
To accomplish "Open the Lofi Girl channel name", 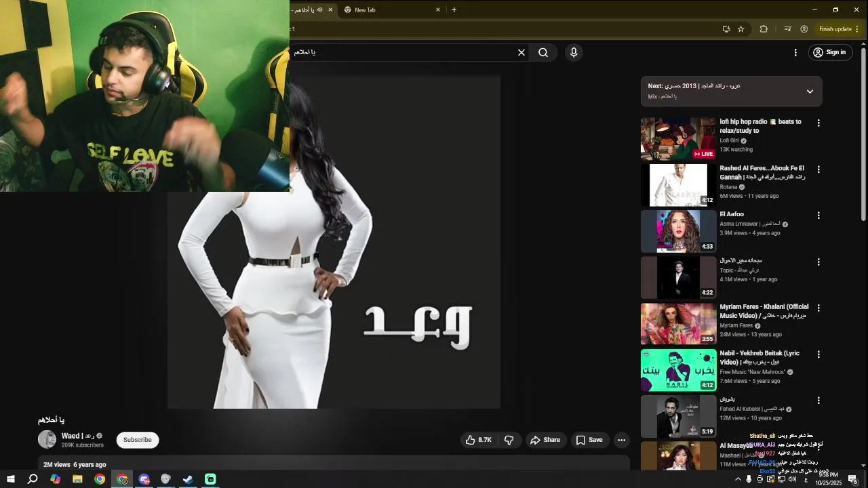I will click(x=729, y=140).
